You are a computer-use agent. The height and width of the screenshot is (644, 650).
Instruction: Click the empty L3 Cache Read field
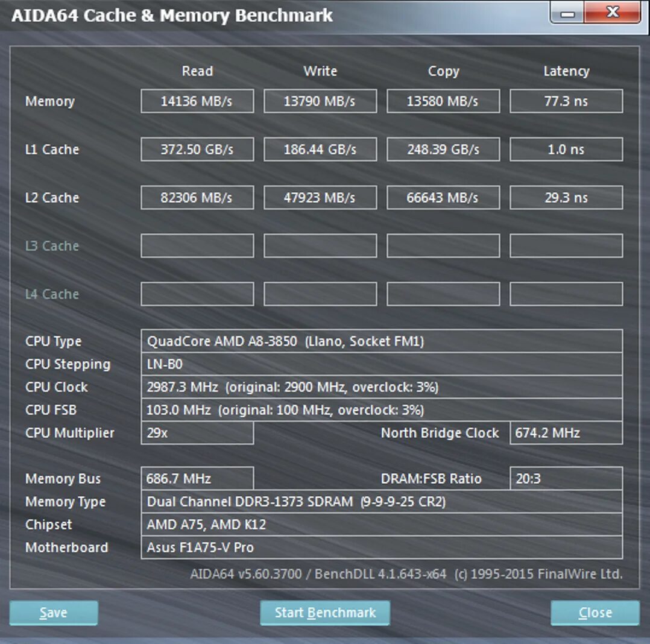[x=197, y=245]
